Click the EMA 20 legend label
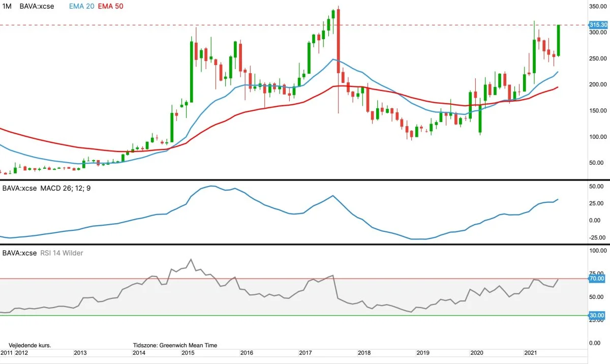 81,7
